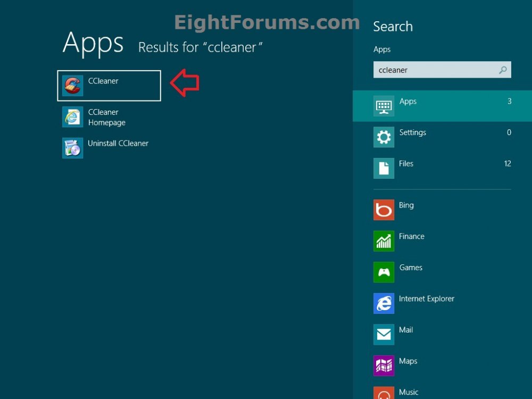This screenshot has width=532, height=399.
Task: Click the large Apps results heading
Action: click(x=93, y=44)
